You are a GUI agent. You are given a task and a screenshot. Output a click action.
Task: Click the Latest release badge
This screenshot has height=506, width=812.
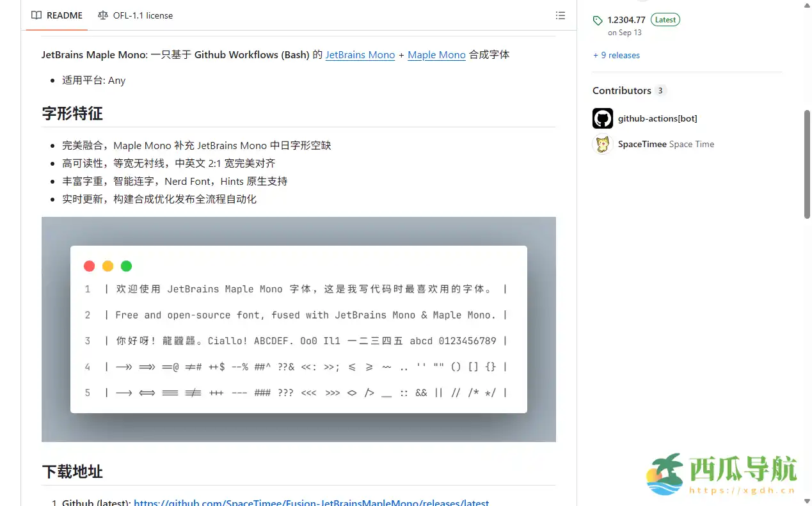click(x=665, y=19)
